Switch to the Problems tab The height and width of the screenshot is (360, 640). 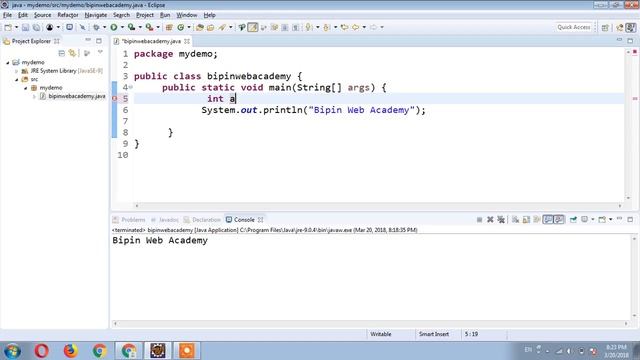(129, 220)
